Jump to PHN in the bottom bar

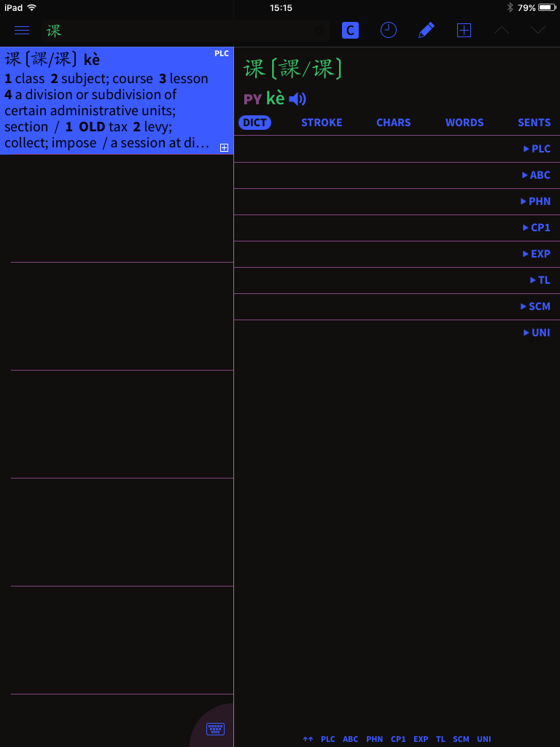tap(374, 740)
